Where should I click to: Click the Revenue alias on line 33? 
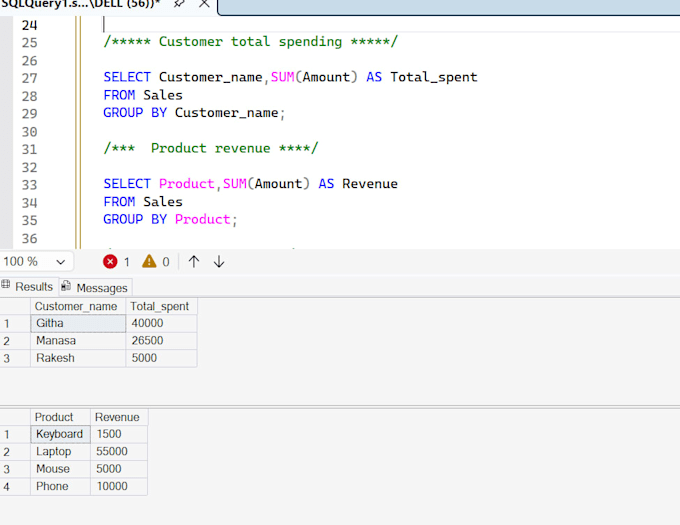pos(369,184)
